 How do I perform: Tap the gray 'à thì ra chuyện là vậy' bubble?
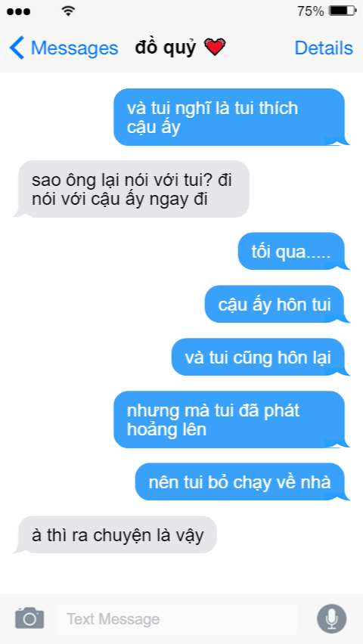(x=116, y=534)
